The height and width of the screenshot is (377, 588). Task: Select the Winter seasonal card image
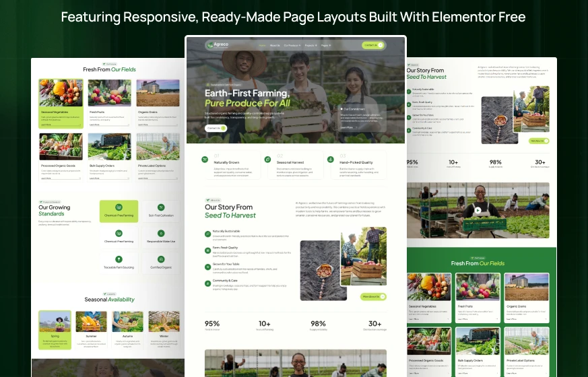click(x=164, y=322)
